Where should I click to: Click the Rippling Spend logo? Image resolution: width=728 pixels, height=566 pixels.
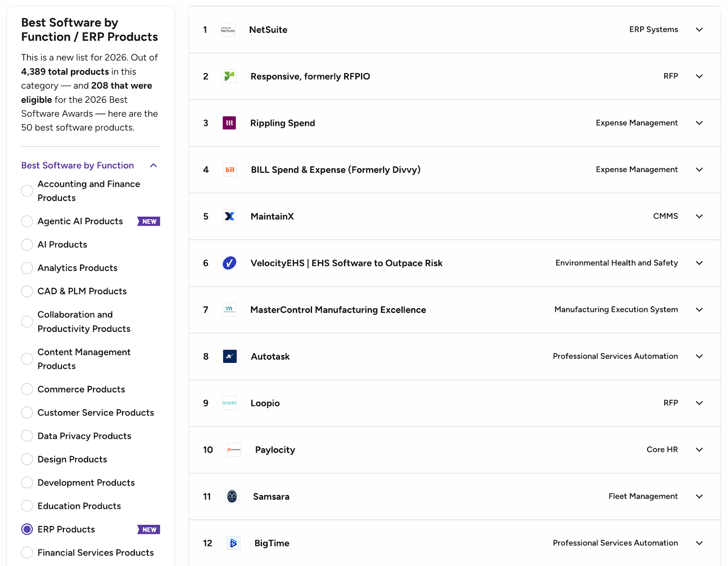(x=229, y=76)
